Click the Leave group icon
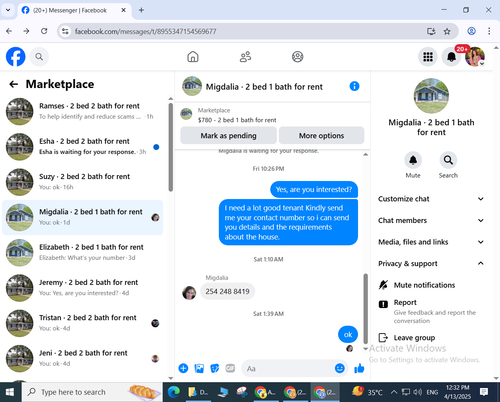The image size is (500, 402). pyautogui.click(x=383, y=338)
